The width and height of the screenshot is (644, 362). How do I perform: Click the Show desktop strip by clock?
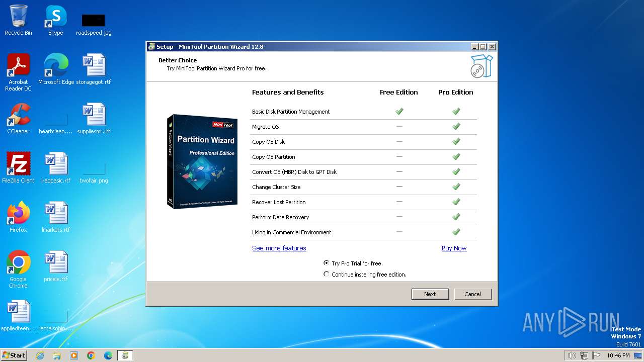(638, 355)
